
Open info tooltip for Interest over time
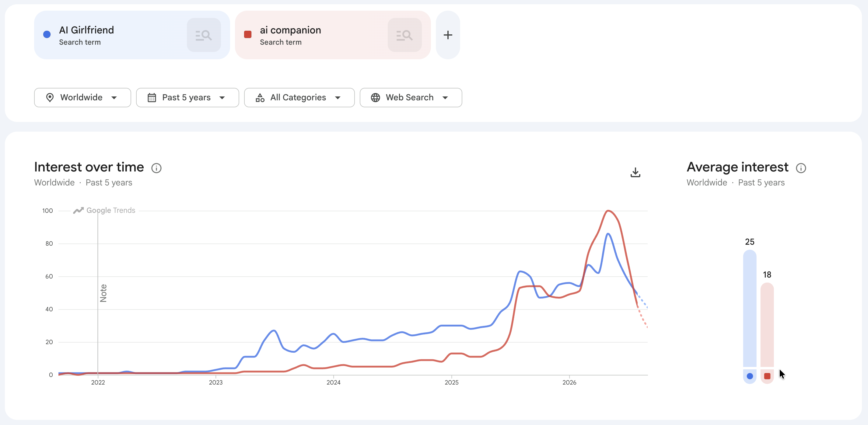click(156, 168)
